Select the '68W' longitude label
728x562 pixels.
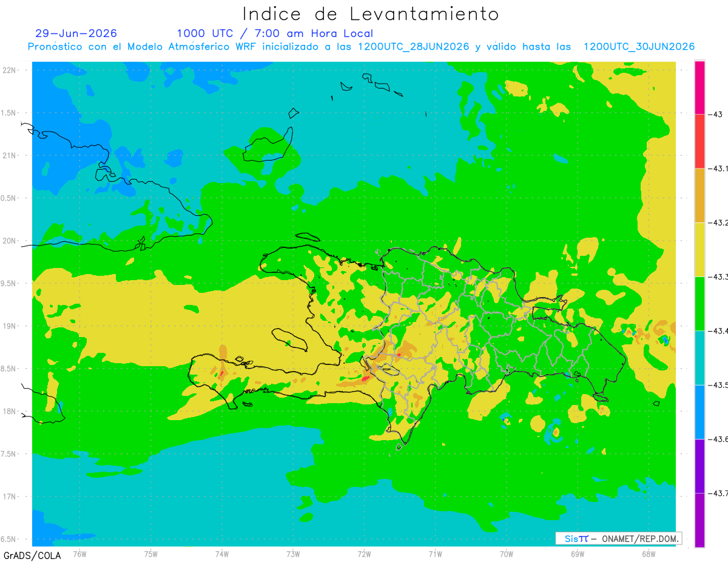pos(649,554)
